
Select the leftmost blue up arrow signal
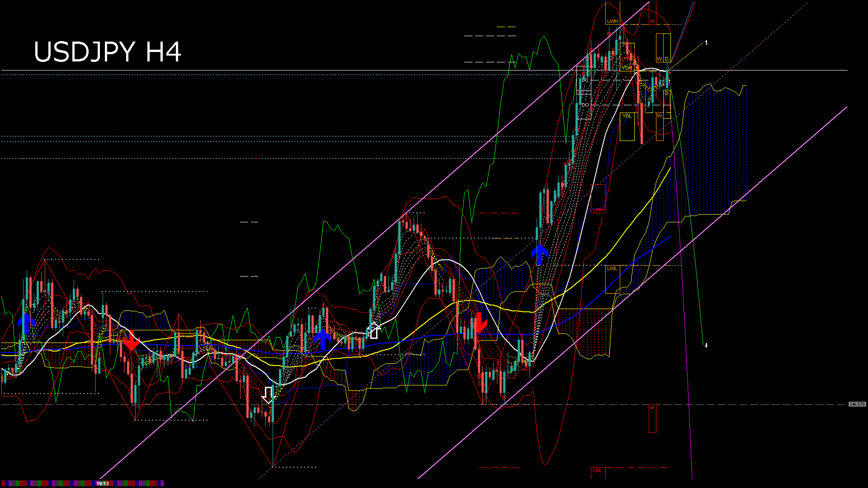(26, 324)
